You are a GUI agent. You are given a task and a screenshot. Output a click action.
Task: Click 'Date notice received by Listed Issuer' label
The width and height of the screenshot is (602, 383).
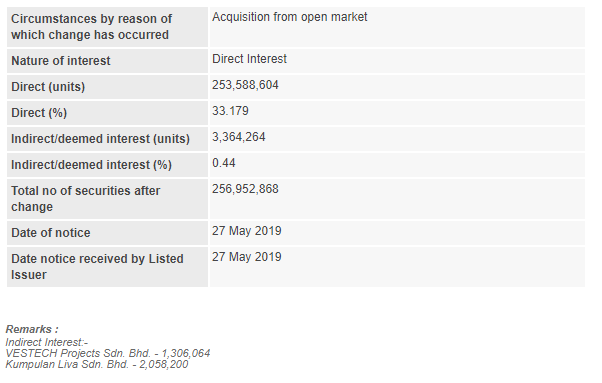97,267
